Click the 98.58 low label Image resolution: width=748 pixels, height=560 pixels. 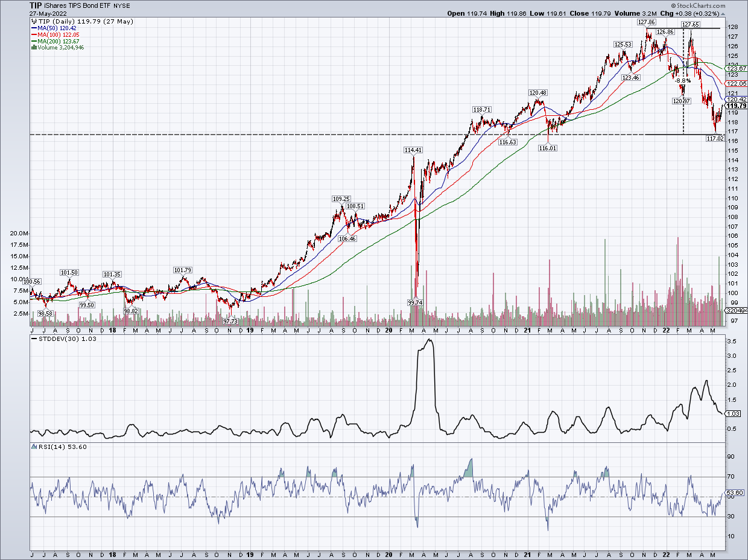click(46, 313)
